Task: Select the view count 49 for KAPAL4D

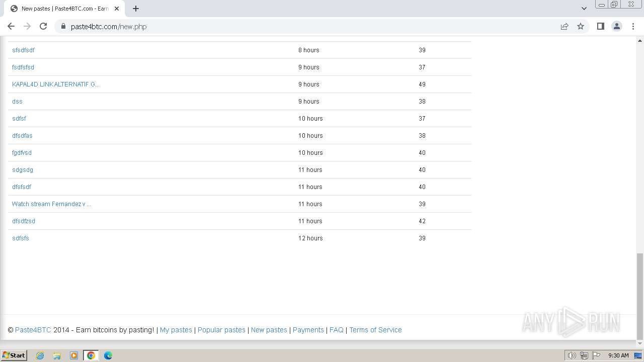Action: click(422, 84)
